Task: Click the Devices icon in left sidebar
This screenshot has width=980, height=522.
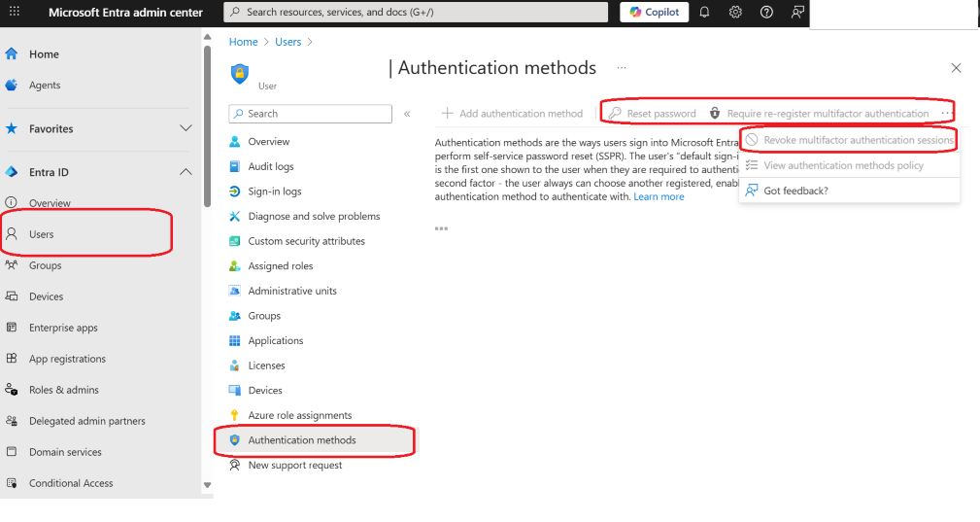Action: pos(12,296)
